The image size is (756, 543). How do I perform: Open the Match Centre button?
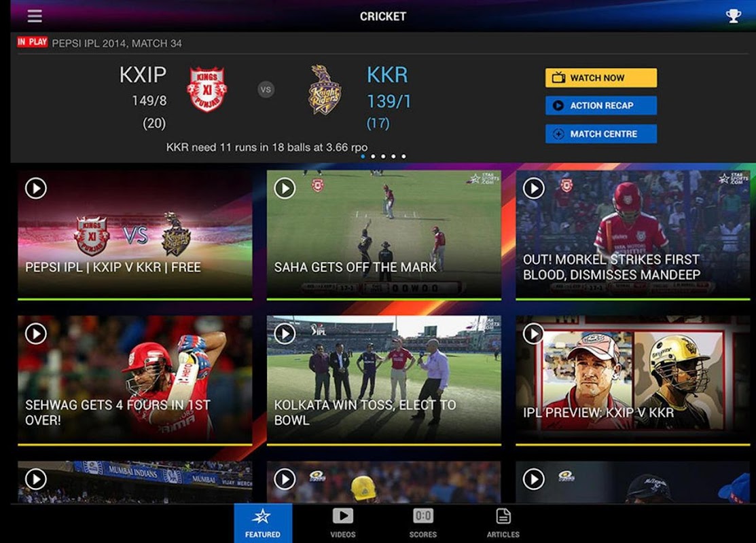(x=600, y=134)
